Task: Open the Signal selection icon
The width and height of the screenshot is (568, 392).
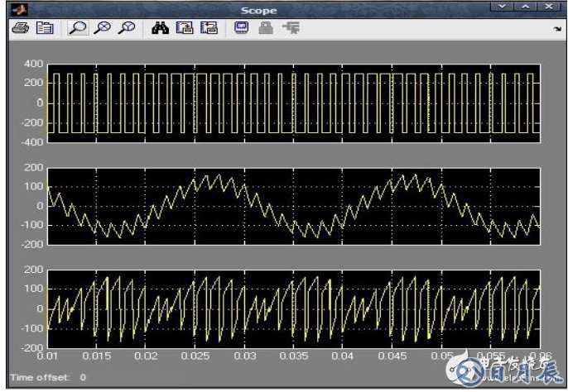Action: click(291, 28)
